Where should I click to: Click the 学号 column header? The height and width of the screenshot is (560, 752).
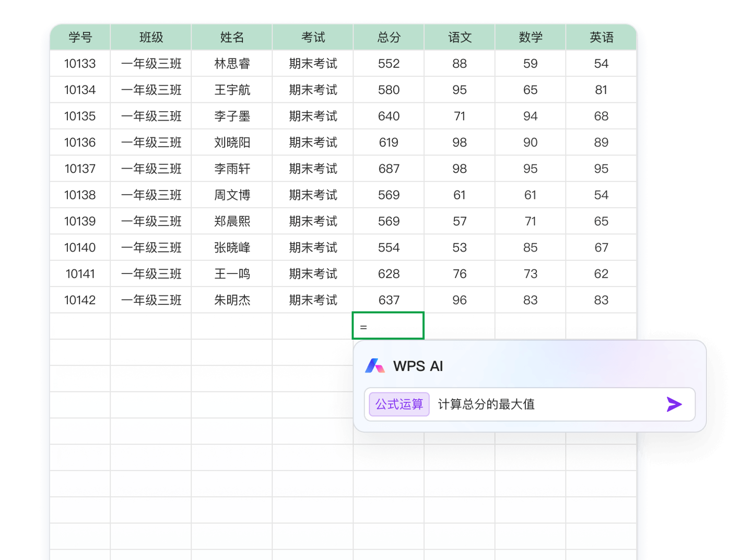pos(79,37)
